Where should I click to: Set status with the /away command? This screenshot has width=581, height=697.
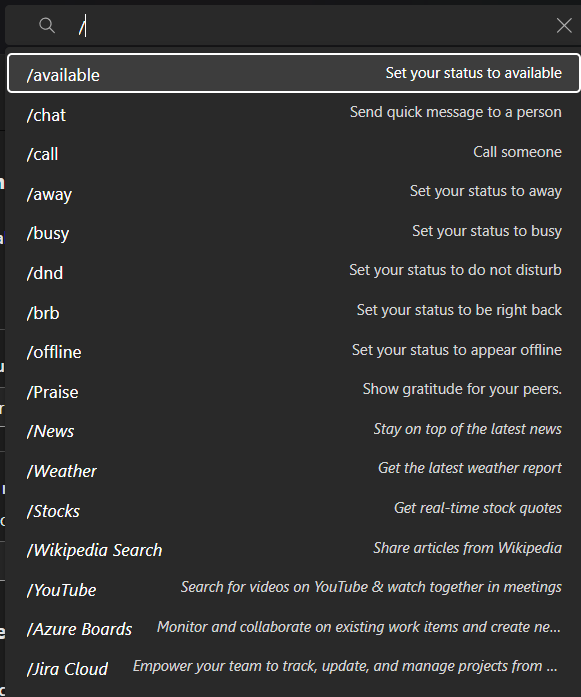coord(294,193)
